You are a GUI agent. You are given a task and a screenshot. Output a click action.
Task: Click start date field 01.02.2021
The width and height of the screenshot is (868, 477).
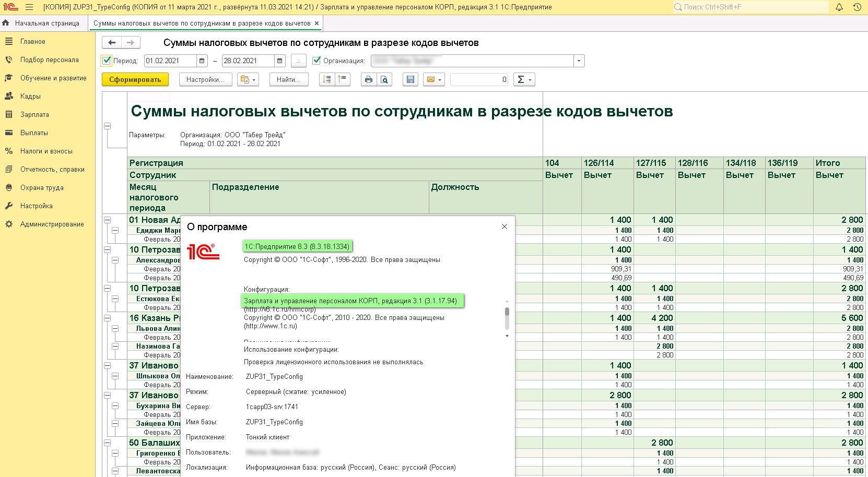point(170,61)
